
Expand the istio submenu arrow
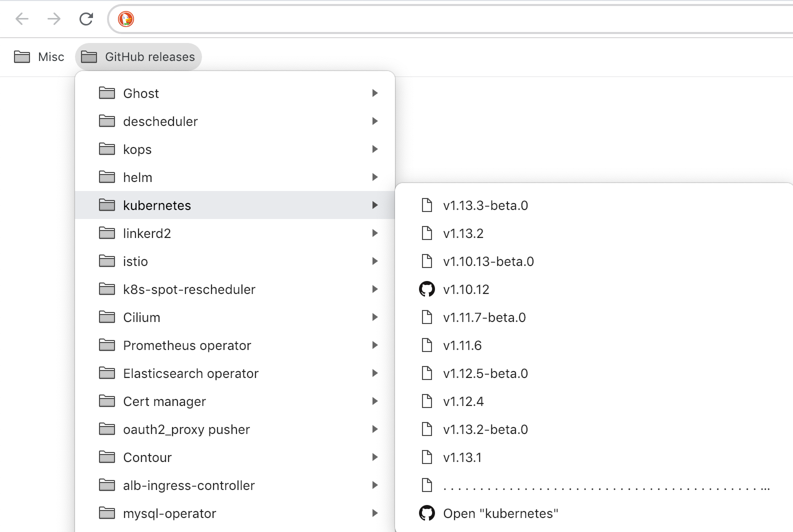point(375,261)
